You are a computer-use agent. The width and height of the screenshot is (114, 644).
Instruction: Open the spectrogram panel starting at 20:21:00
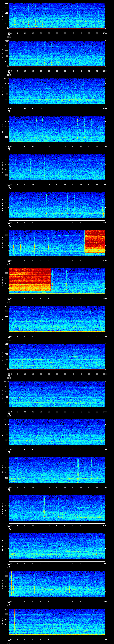click(x=57, y=205)
